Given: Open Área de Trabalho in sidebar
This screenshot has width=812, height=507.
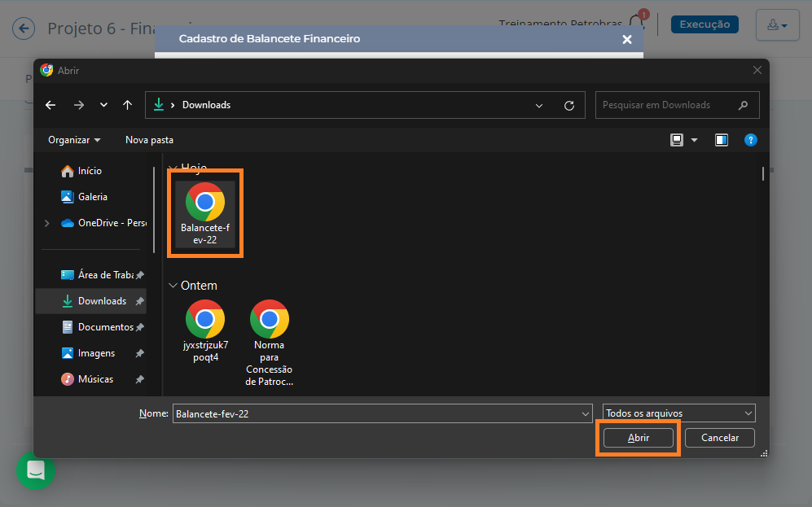Looking at the screenshot, I should (97, 275).
